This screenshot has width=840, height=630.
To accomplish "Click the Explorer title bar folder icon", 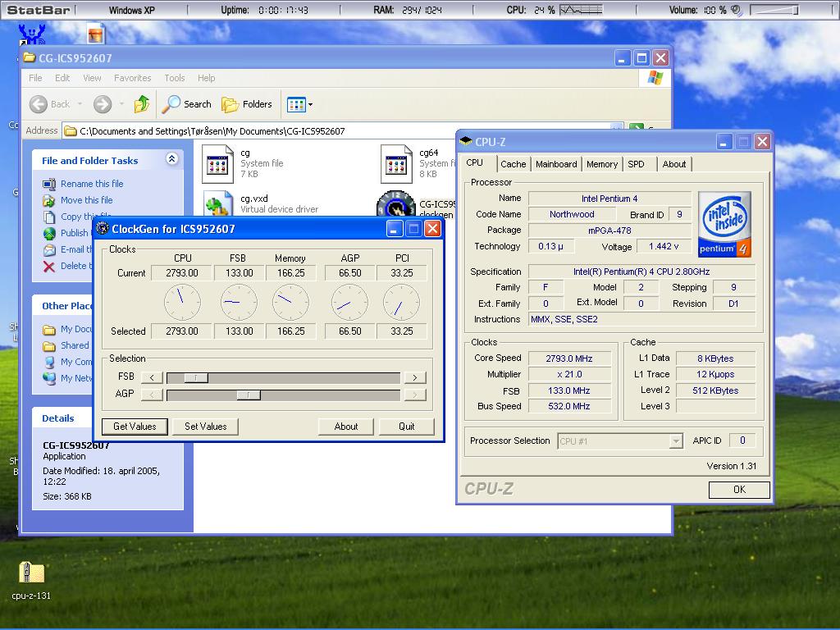I will point(30,57).
